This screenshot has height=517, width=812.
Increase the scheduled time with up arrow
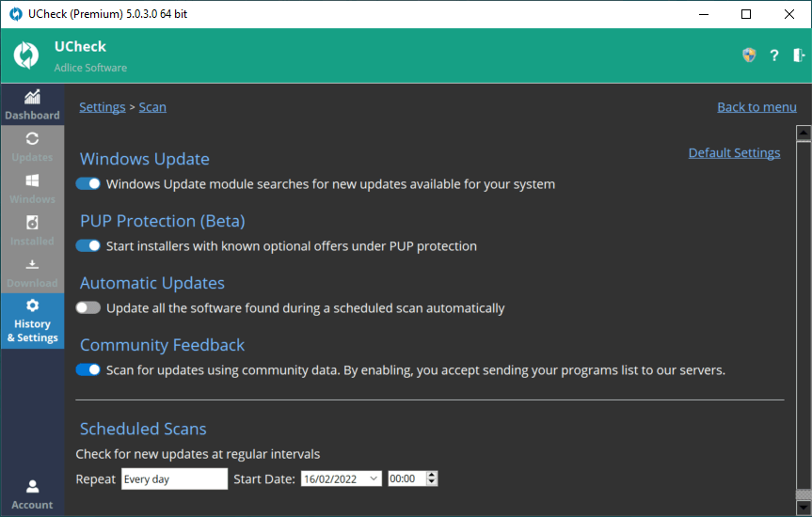tap(432, 475)
